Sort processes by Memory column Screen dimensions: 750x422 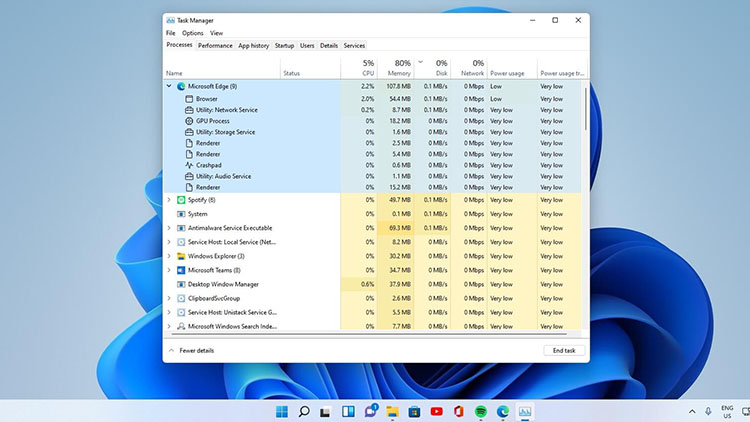click(396, 68)
